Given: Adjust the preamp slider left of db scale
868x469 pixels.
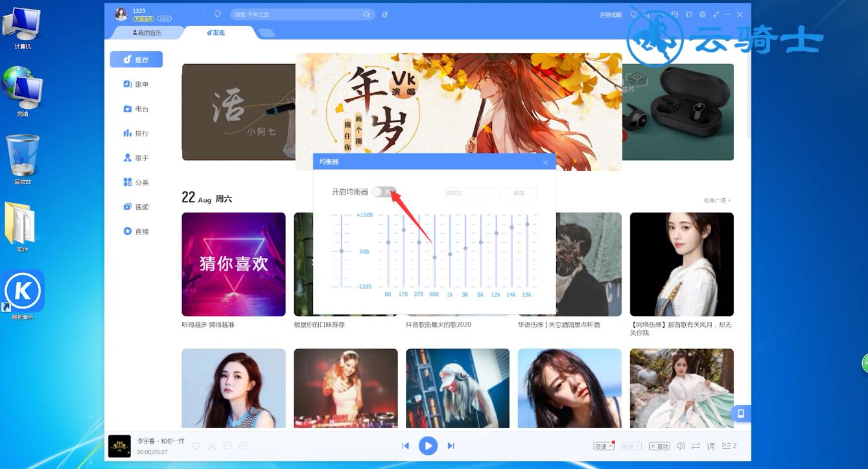Looking at the screenshot, I should point(341,251).
